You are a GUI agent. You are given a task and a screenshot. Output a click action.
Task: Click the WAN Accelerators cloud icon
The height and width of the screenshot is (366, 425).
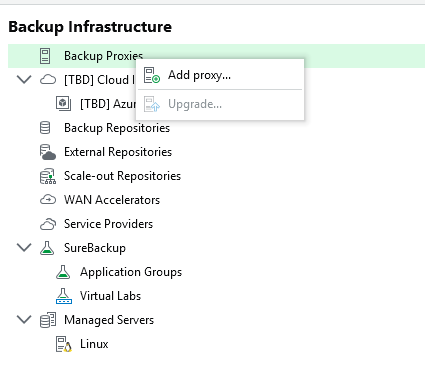(x=48, y=200)
